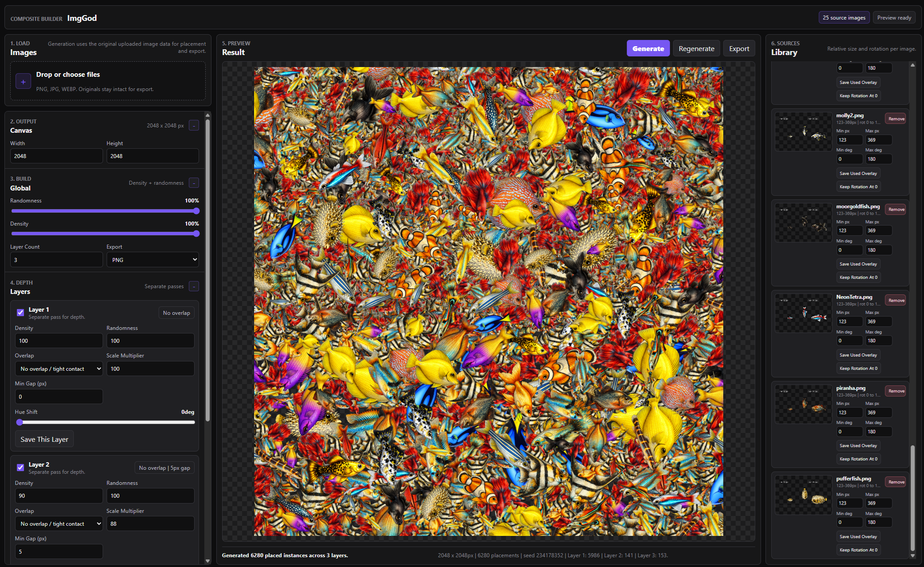
Task: Collapse the Global build section
Action: (x=194, y=183)
